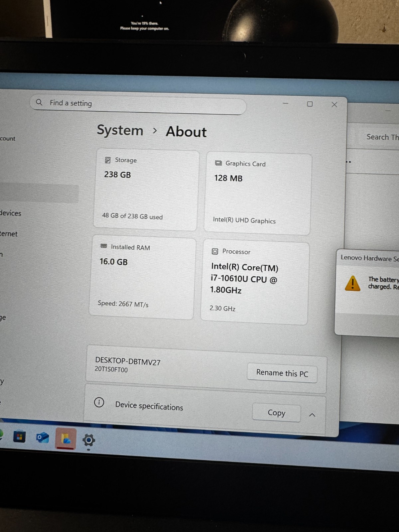Viewport: 399px width, 532px height.
Task: Copy the device specifications
Action: point(276,413)
